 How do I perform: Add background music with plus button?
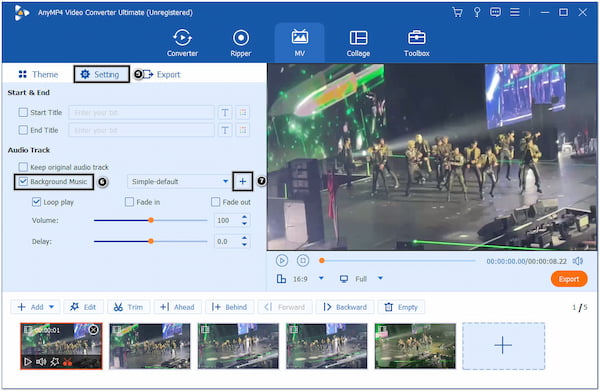tap(243, 181)
